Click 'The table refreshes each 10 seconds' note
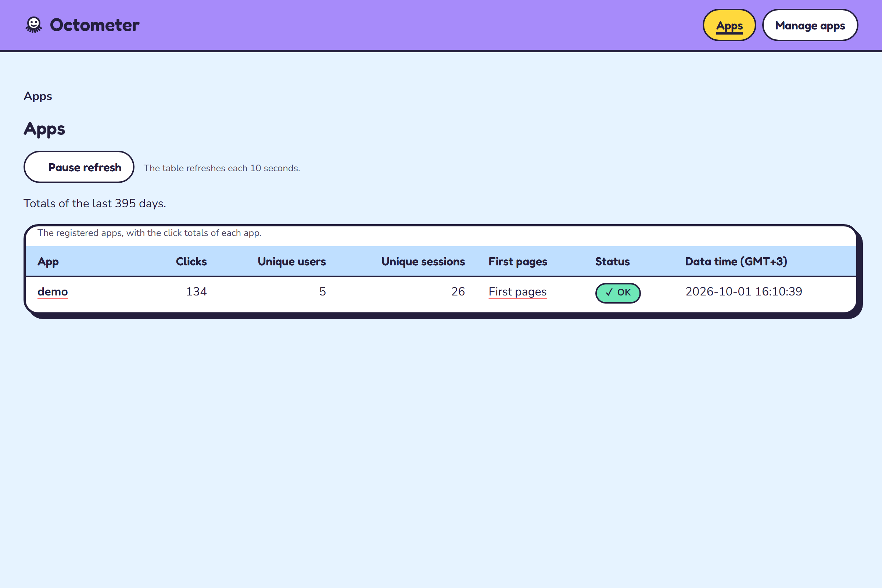882x588 pixels. tap(222, 168)
